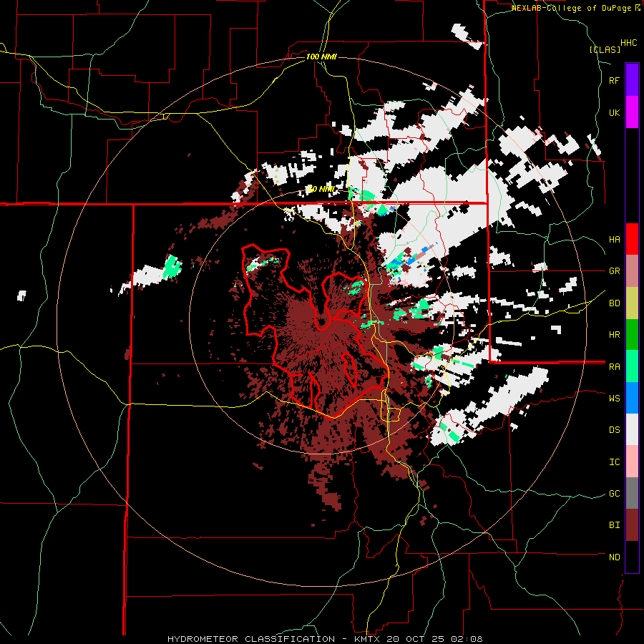Screen dimensions: 644x644
Task: Click the HR legend label text
Action: 615,335
